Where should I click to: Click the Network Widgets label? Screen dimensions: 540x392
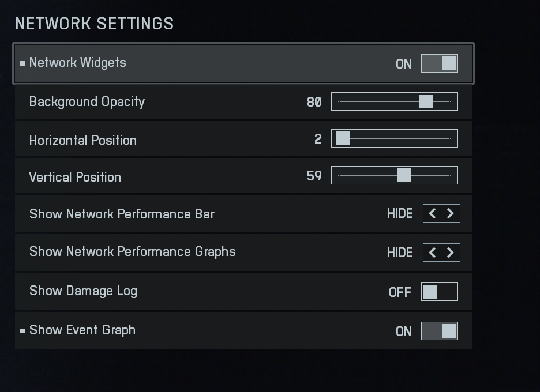(77, 63)
